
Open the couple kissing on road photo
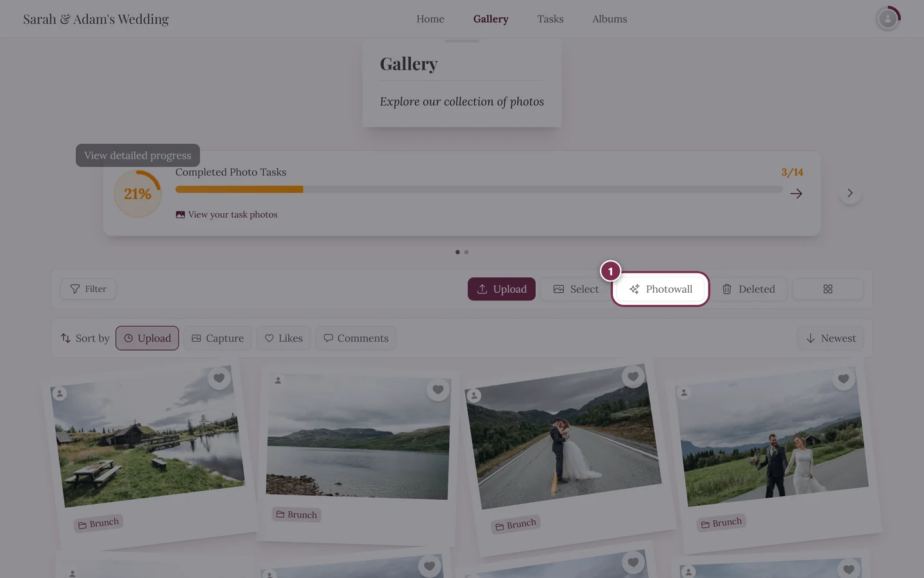[x=563, y=438]
